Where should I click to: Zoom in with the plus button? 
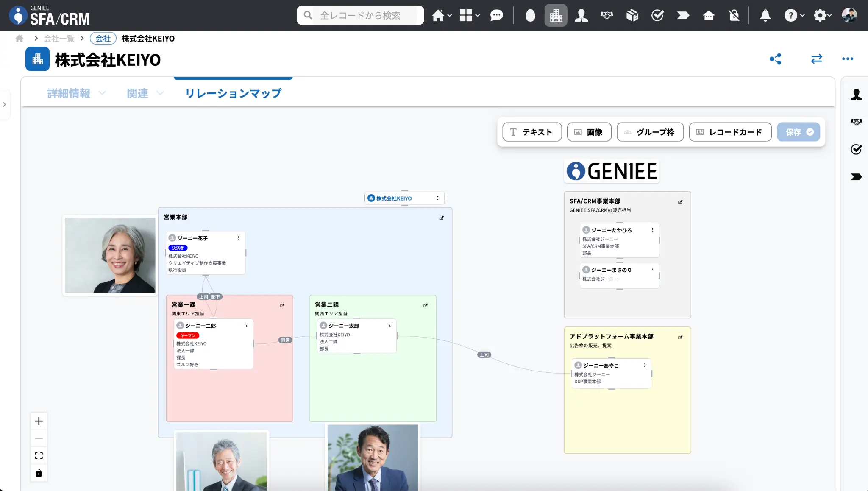(x=39, y=421)
